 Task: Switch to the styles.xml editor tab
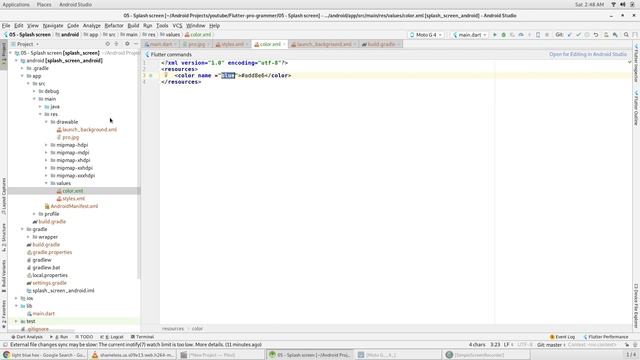click(x=231, y=44)
